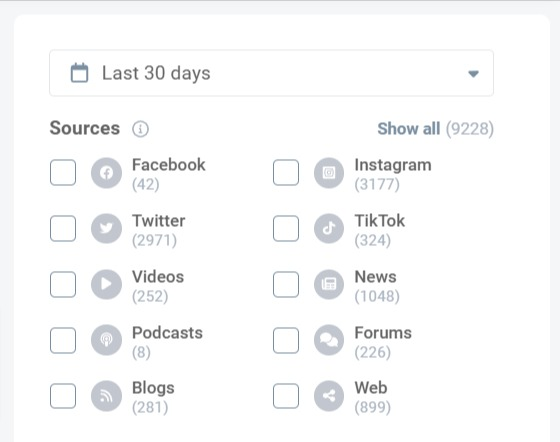Select the Twitter bird icon
Viewport: 560px width, 442px height.
coord(106,228)
